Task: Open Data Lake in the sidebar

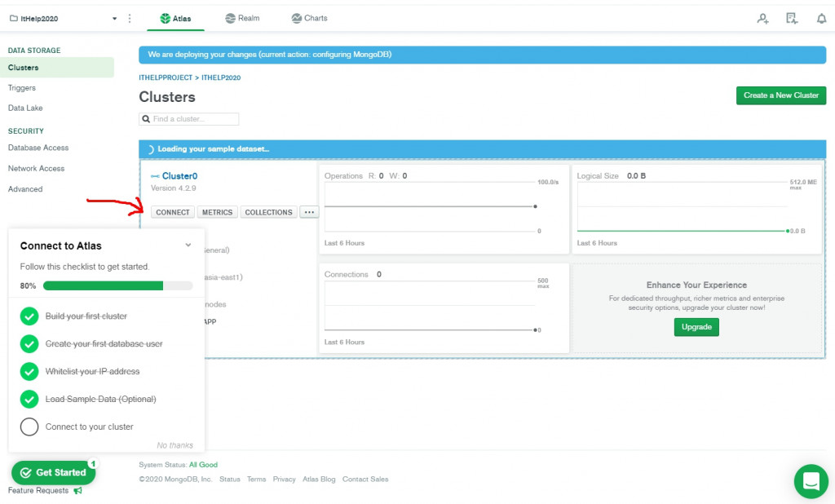Action: coord(25,108)
